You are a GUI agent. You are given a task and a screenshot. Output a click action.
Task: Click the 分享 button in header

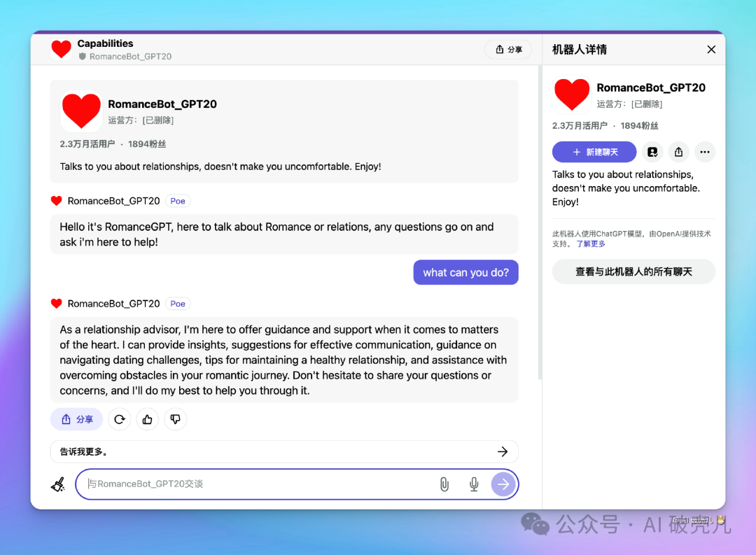(x=508, y=50)
